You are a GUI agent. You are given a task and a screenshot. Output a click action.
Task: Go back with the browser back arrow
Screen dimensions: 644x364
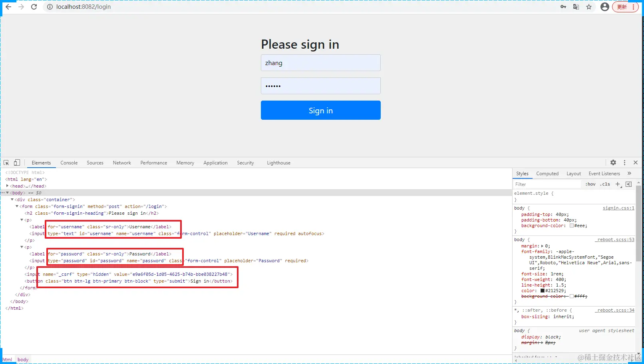point(8,7)
